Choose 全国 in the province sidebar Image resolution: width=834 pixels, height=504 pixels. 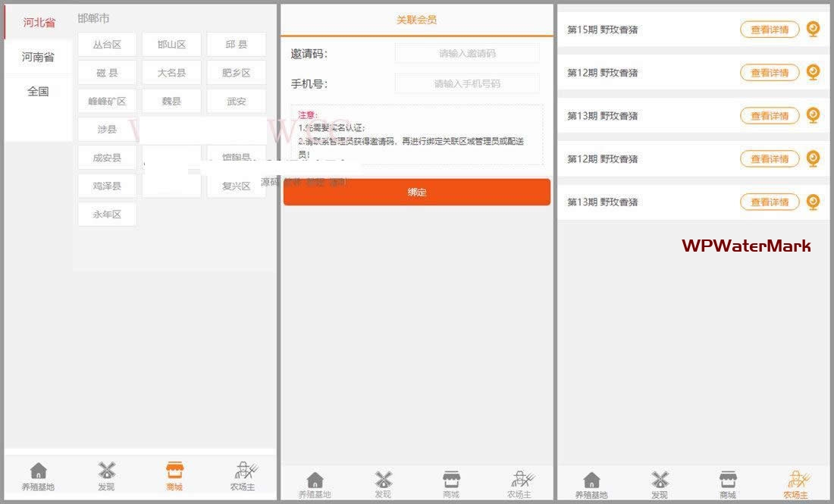point(38,92)
